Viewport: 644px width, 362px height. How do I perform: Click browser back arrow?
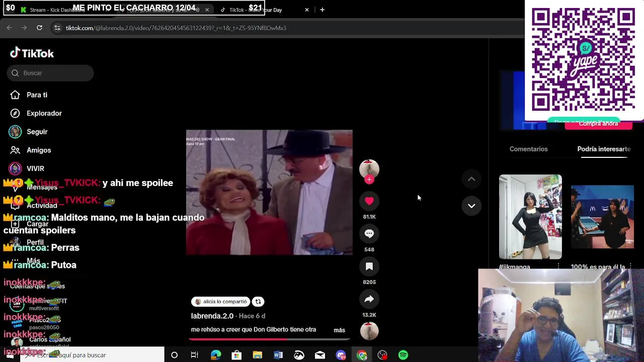pyautogui.click(x=10, y=28)
